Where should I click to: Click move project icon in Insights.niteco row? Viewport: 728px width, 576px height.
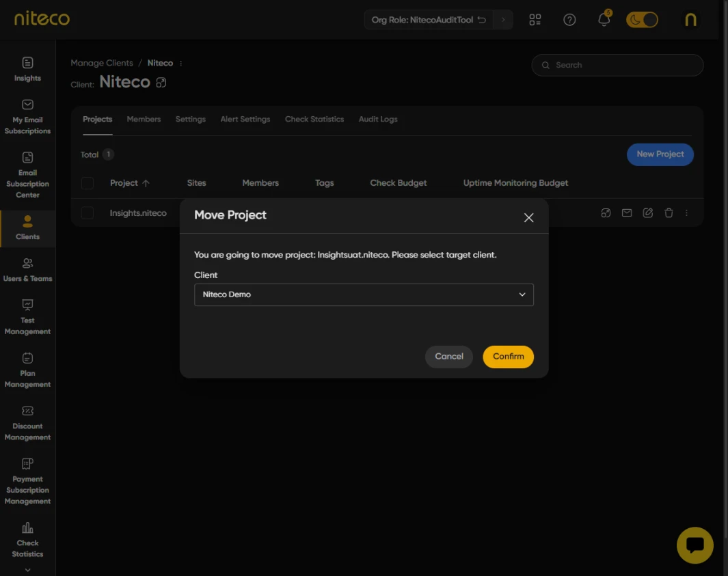pos(606,212)
